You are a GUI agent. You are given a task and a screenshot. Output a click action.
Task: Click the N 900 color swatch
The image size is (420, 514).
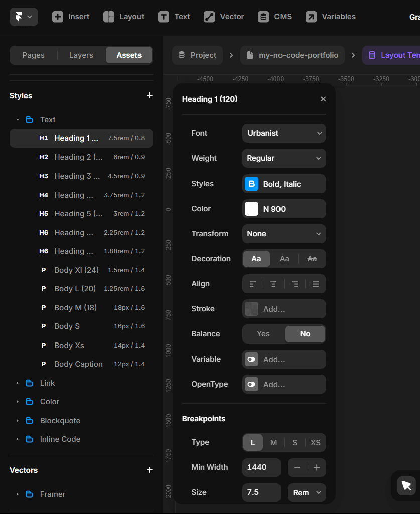252,209
